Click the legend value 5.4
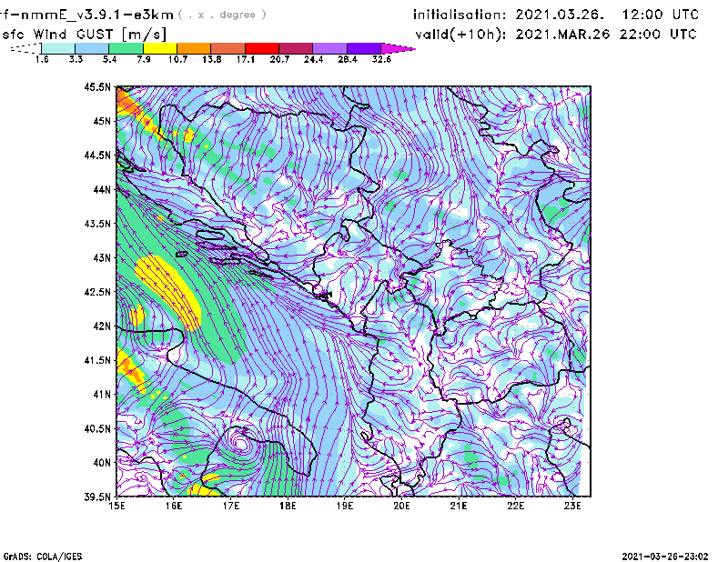 point(109,59)
